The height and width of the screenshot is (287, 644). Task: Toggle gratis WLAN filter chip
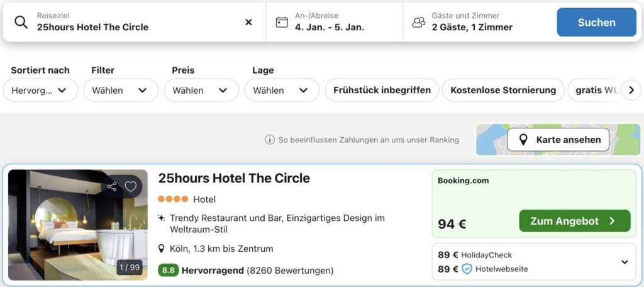coord(596,90)
